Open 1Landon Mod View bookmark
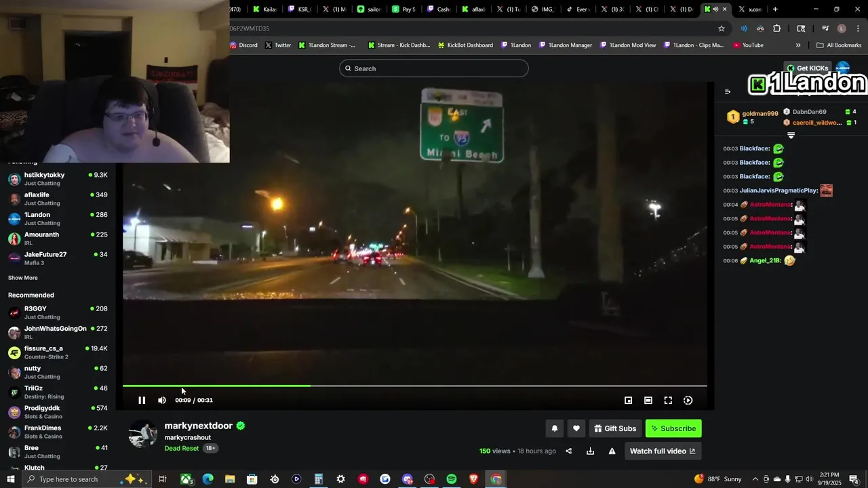 [628, 45]
